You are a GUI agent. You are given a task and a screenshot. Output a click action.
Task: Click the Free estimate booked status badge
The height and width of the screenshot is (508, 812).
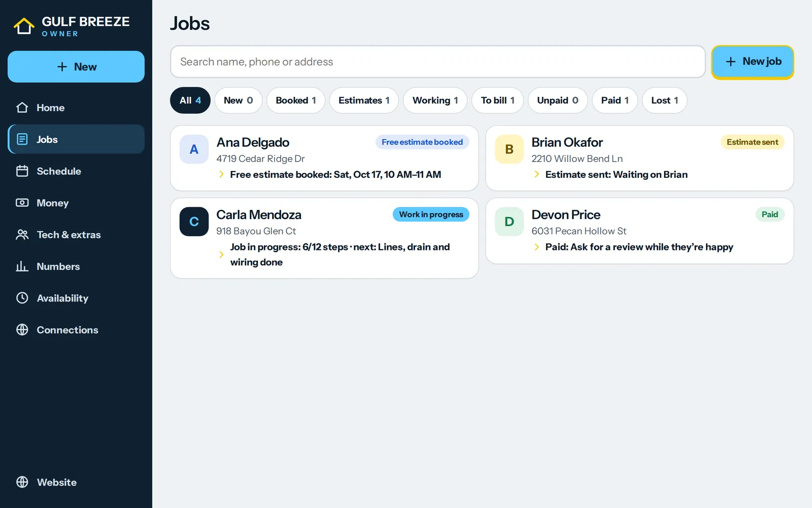coord(422,142)
